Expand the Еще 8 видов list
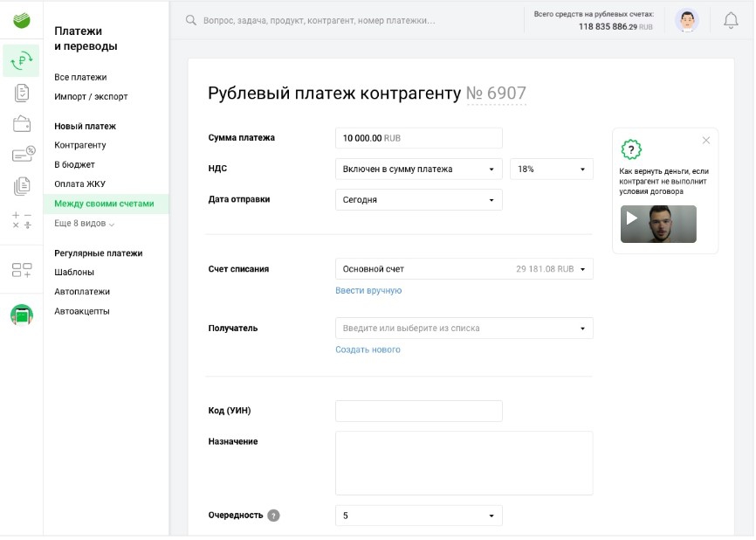Screen dimensions: 756x540 (84, 224)
